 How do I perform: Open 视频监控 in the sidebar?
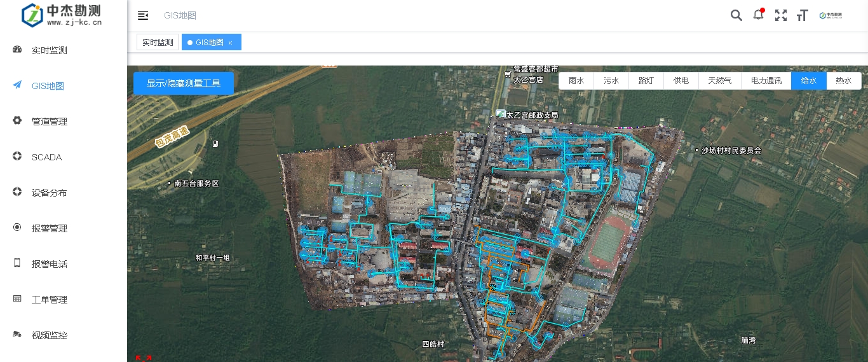tap(50, 335)
